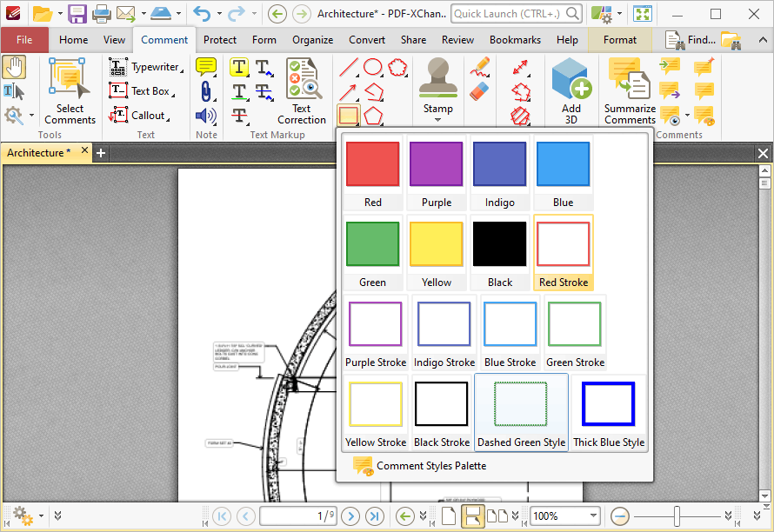Image resolution: width=774 pixels, height=532 pixels.
Task: Select the Oval shape tool
Action: pos(373,67)
